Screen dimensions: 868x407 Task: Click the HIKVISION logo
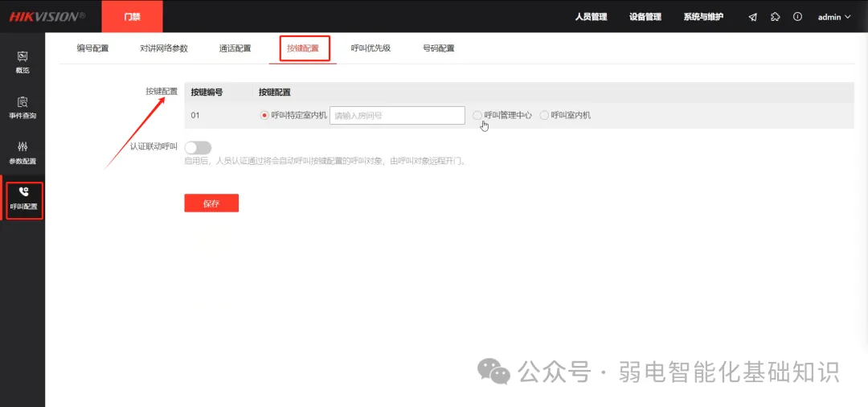[x=47, y=17]
